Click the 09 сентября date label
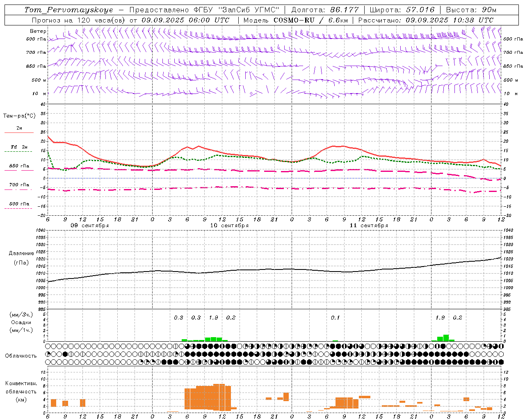 90,226
